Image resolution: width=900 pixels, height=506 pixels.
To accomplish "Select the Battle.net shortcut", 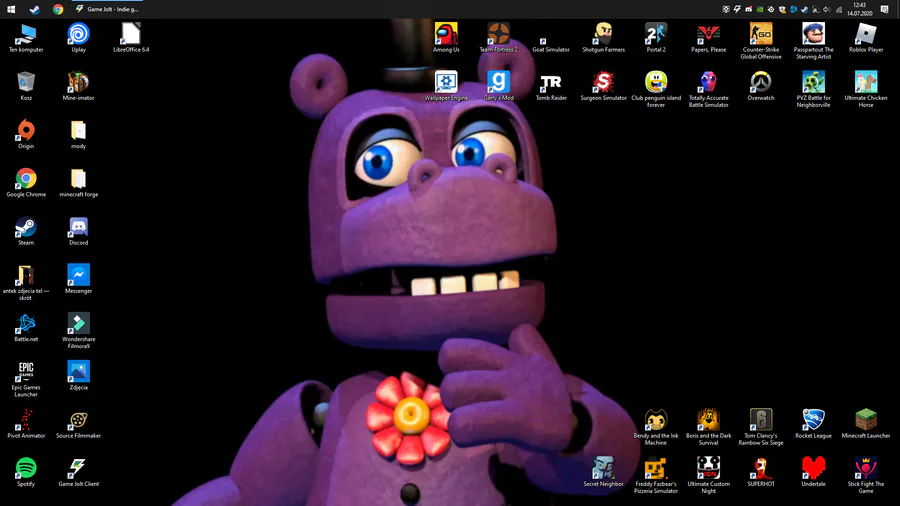I will tap(26, 327).
